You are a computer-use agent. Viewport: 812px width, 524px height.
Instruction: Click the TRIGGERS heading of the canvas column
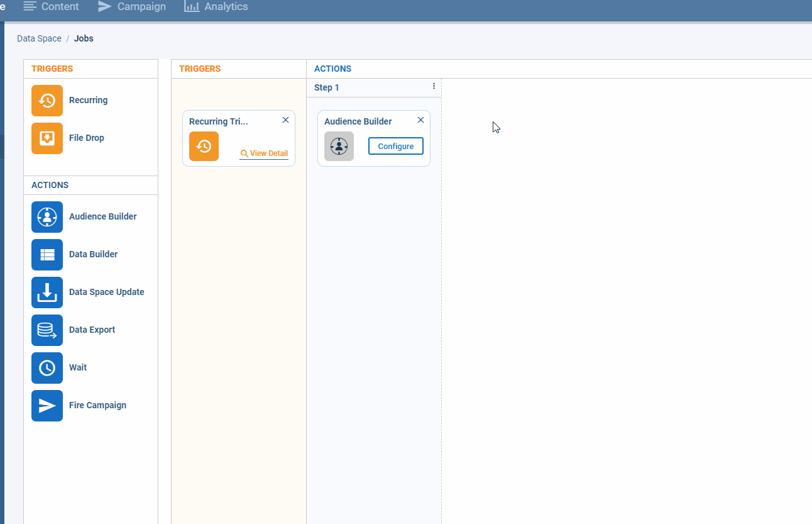click(200, 69)
